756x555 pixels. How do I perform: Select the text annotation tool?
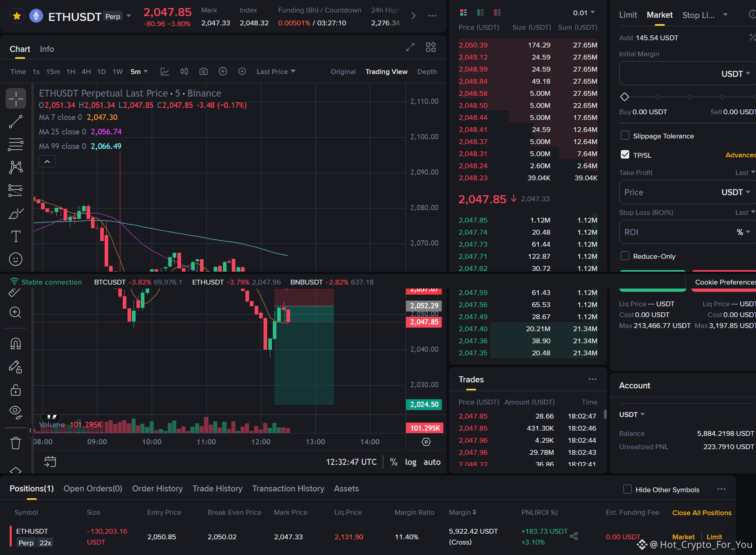tap(16, 236)
